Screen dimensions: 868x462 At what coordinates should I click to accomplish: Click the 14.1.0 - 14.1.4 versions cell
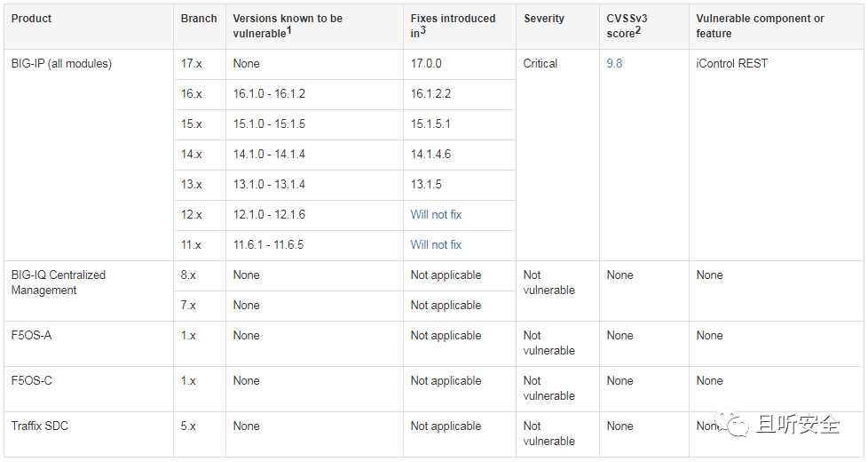(x=269, y=154)
